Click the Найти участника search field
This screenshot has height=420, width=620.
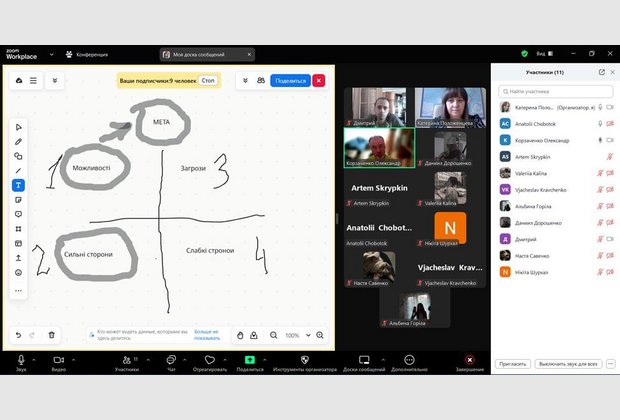[554, 91]
